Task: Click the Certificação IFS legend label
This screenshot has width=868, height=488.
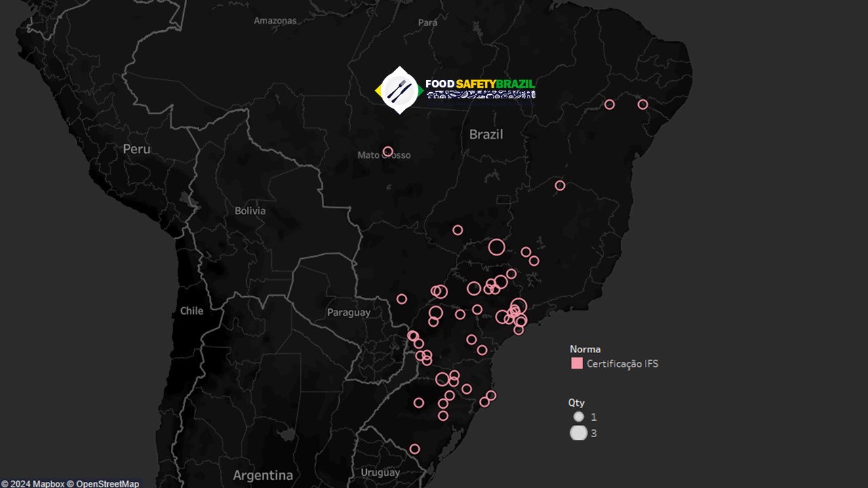Action: coord(623,364)
